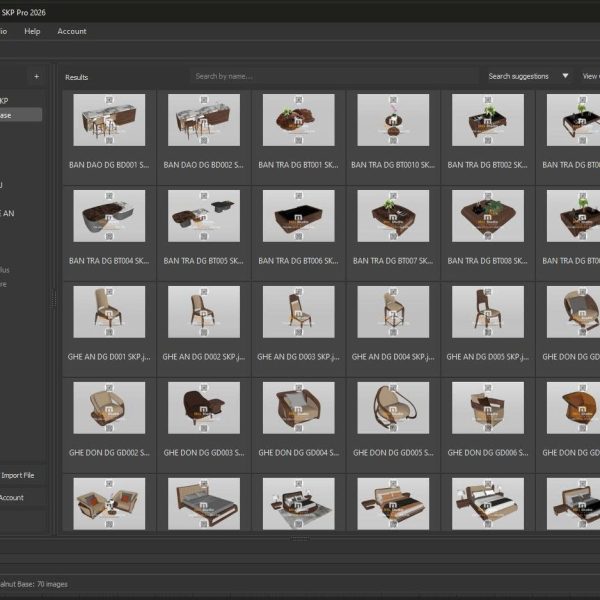Click the '70 images' status bar text
Screen dimensions: 600x600
[x=52, y=584]
